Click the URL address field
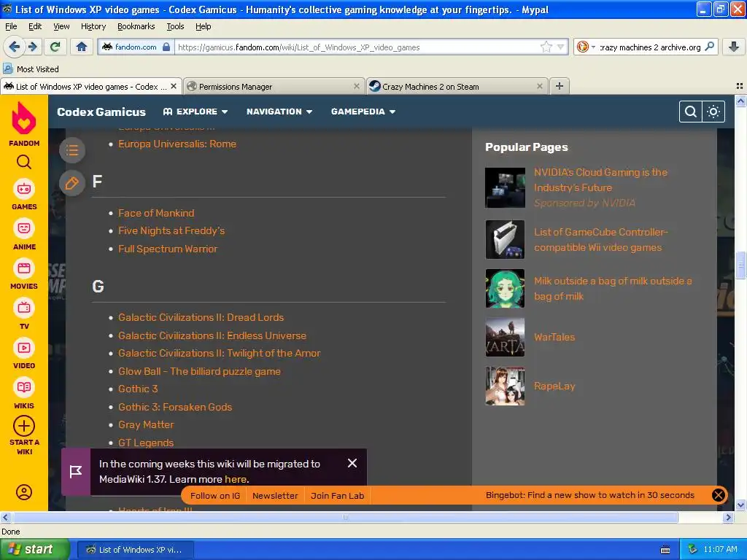Viewport: 747px width, 560px height. (x=357, y=47)
